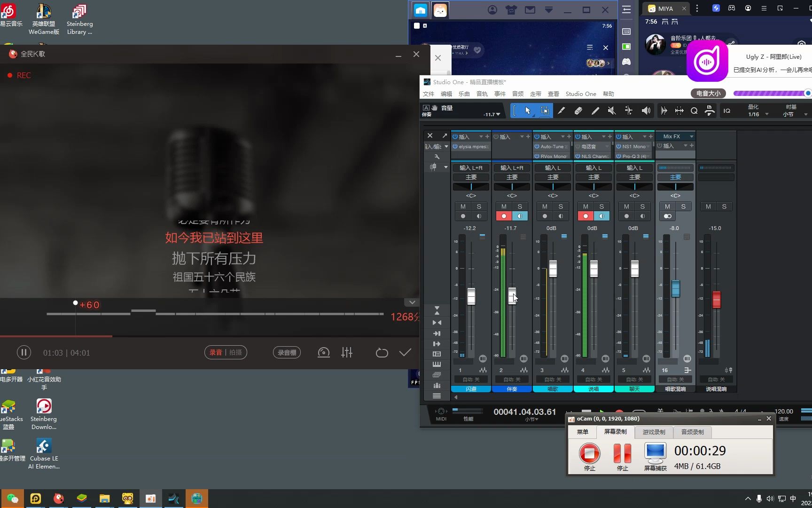This screenshot has height=508, width=812.
Task: Expand the Mix FX dropdown
Action: [691, 136]
